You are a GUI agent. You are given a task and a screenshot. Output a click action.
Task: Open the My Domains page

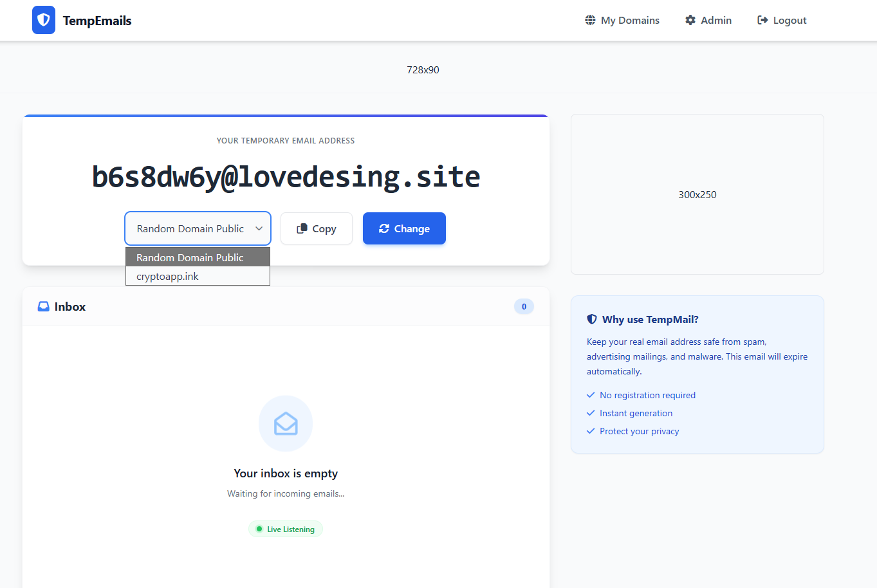click(629, 20)
